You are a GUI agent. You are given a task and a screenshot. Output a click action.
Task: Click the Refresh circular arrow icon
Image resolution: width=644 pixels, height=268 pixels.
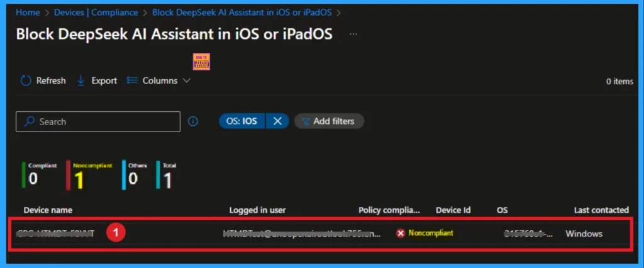tap(26, 81)
